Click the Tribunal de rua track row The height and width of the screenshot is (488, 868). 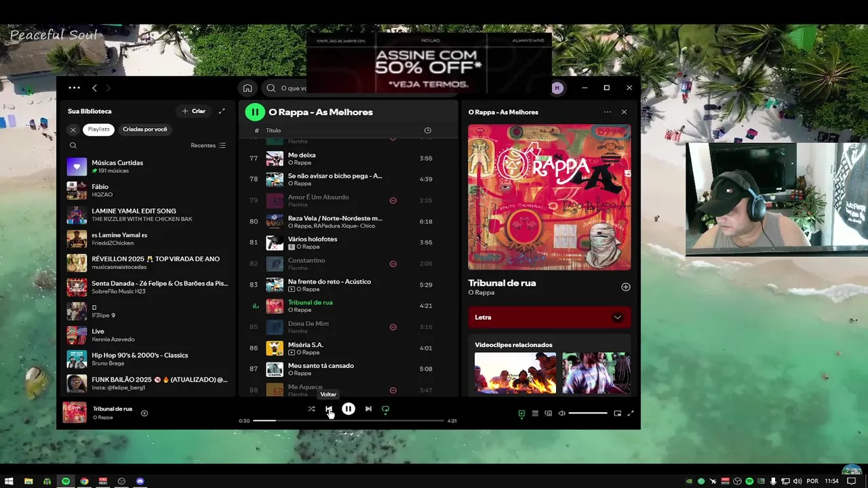click(347, 306)
